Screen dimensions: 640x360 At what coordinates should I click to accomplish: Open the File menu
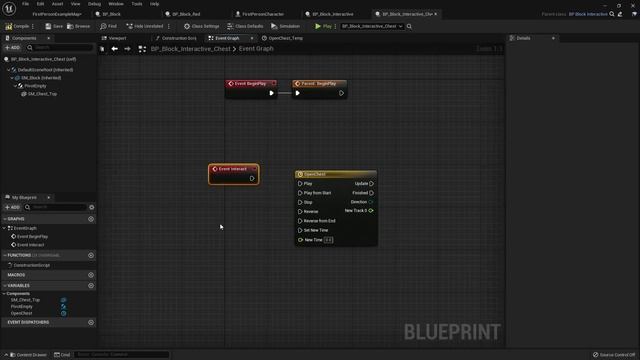coord(25,4)
